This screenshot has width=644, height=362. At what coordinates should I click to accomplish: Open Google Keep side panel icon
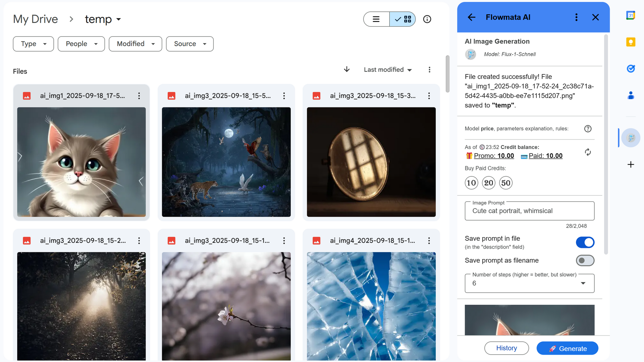click(630, 42)
